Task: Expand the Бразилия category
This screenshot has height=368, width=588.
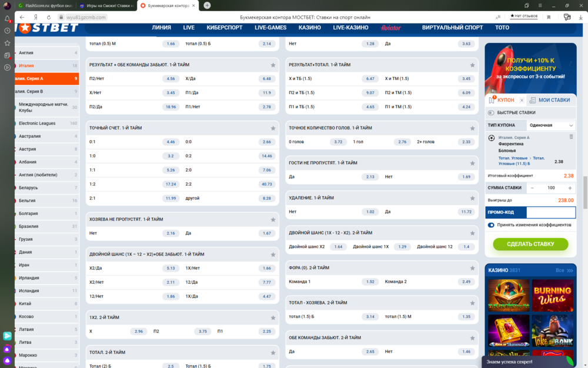Action: tap(47, 227)
